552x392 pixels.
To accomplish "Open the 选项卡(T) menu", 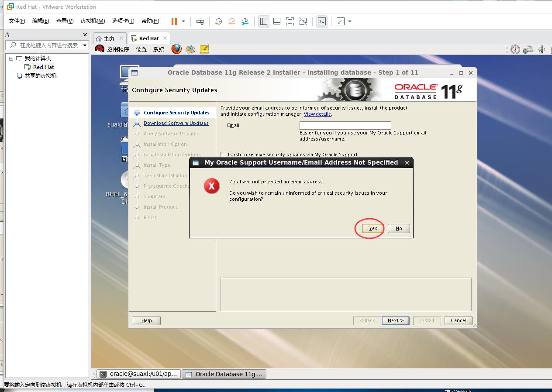I will (x=123, y=21).
